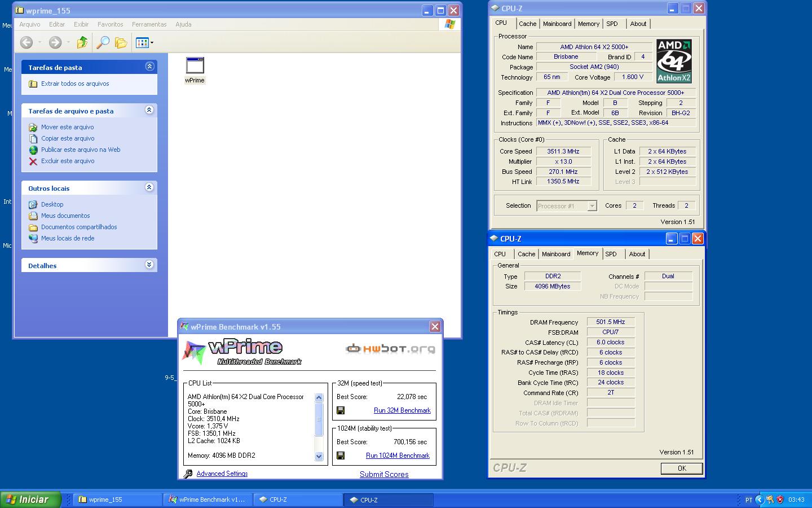Open the Exibir menu
This screenshot has height=508, width=812.
81,24
